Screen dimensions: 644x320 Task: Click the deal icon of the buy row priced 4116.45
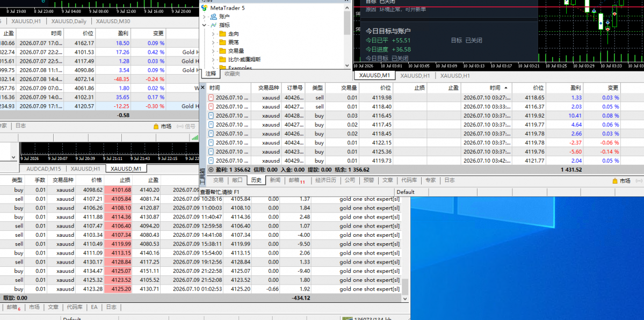coord(211,116)
